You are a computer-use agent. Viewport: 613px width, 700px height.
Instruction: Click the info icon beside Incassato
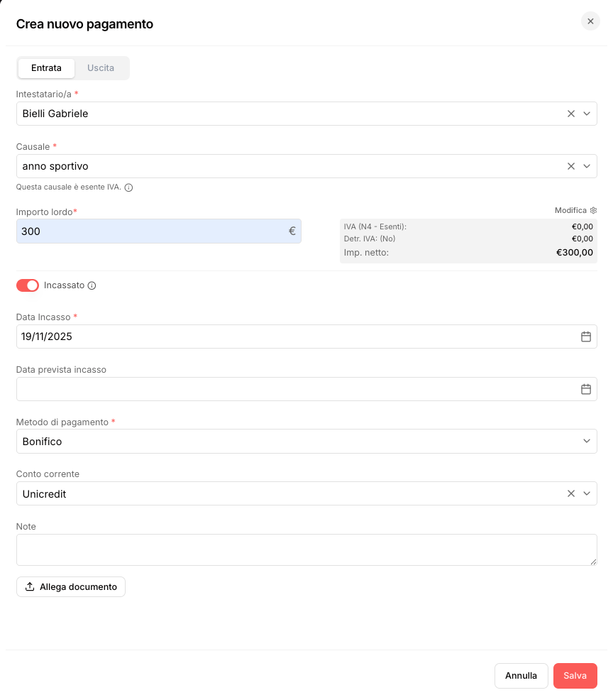coord(92,285)
